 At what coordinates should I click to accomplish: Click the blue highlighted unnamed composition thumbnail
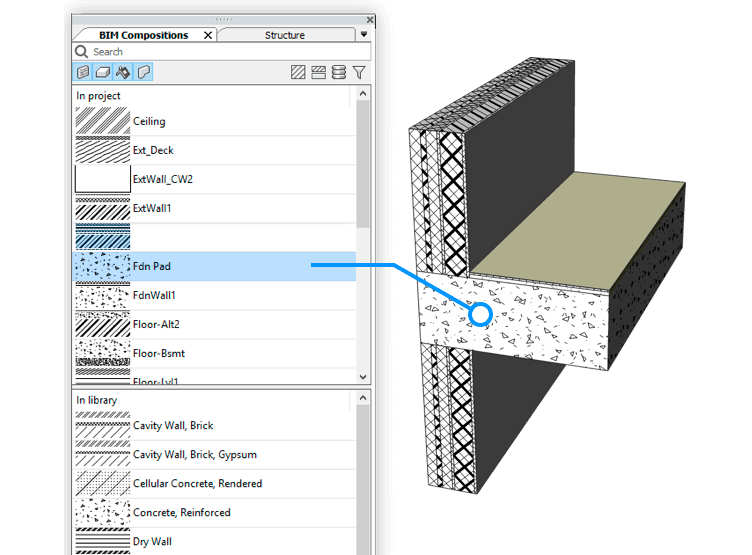[x=103, y=237]
